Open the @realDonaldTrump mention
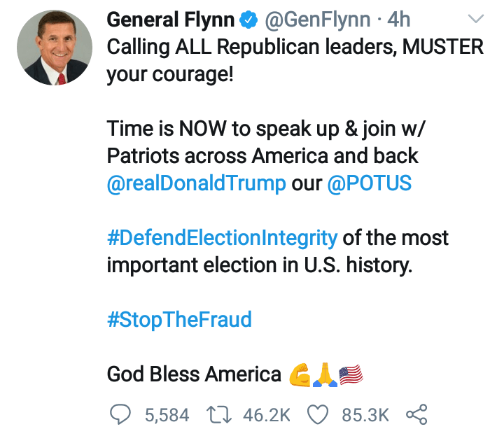This screenshot has height=429, width=504. tap(197, 184)
